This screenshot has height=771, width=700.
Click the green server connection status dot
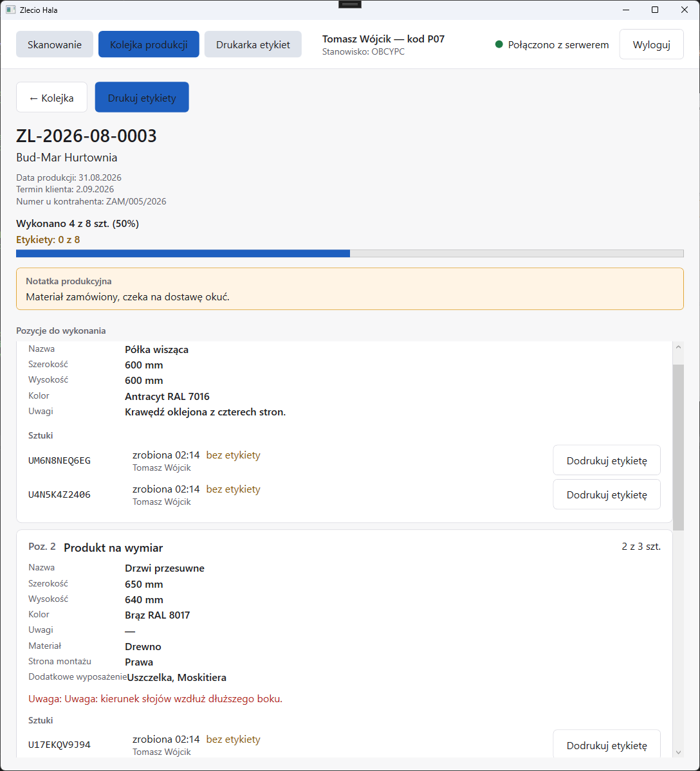pos(499,44)
